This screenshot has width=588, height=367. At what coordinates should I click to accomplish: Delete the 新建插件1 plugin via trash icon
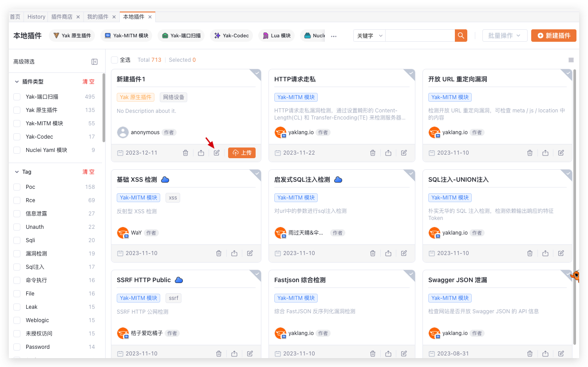(x=185, y=153)
